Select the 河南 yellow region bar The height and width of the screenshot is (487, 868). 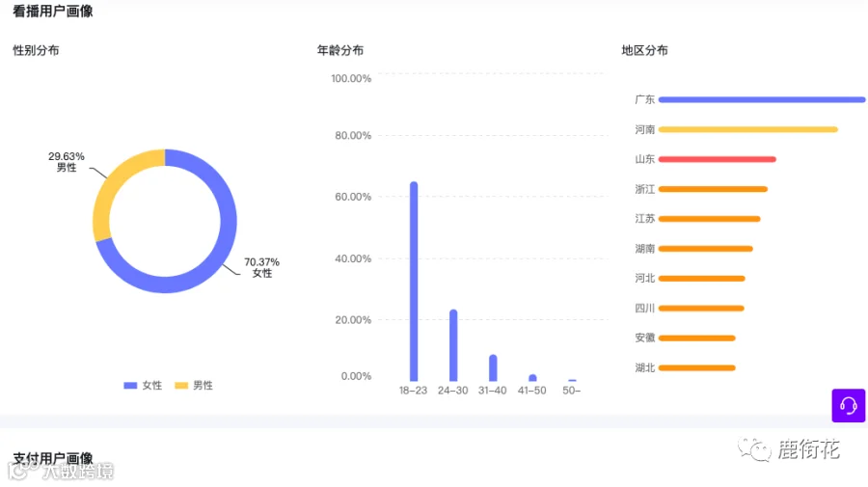point(747,129)
